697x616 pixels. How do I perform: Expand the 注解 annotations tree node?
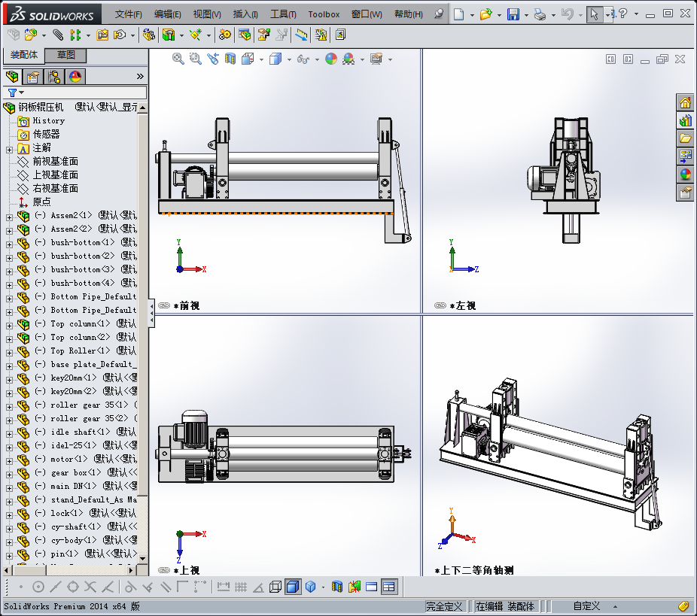[x=9, y=150]
